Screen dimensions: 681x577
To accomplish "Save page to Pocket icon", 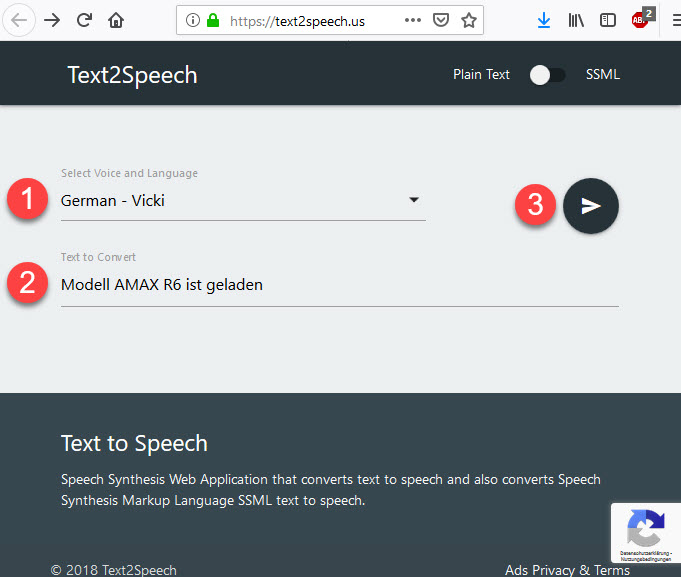I will click(x=440, y=20).
